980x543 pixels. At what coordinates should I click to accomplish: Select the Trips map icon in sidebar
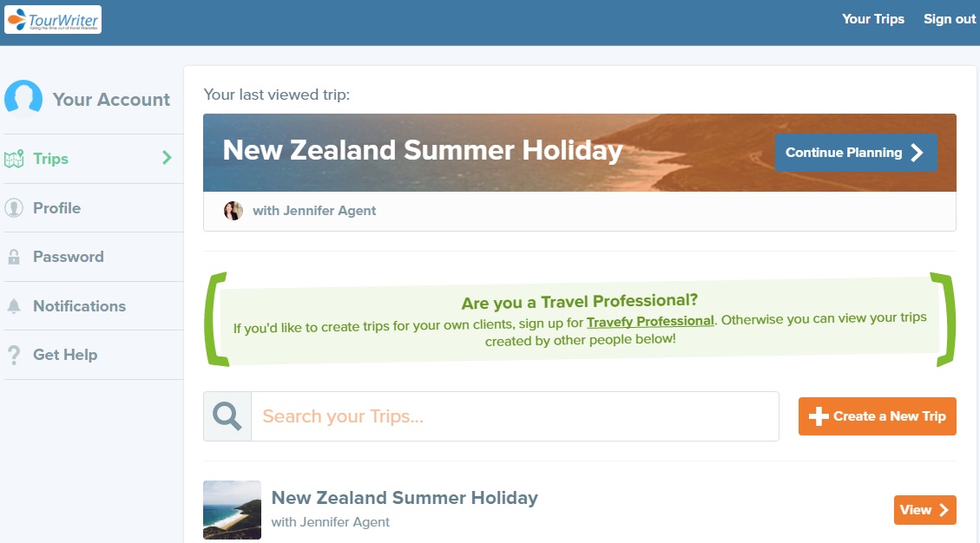15,159
